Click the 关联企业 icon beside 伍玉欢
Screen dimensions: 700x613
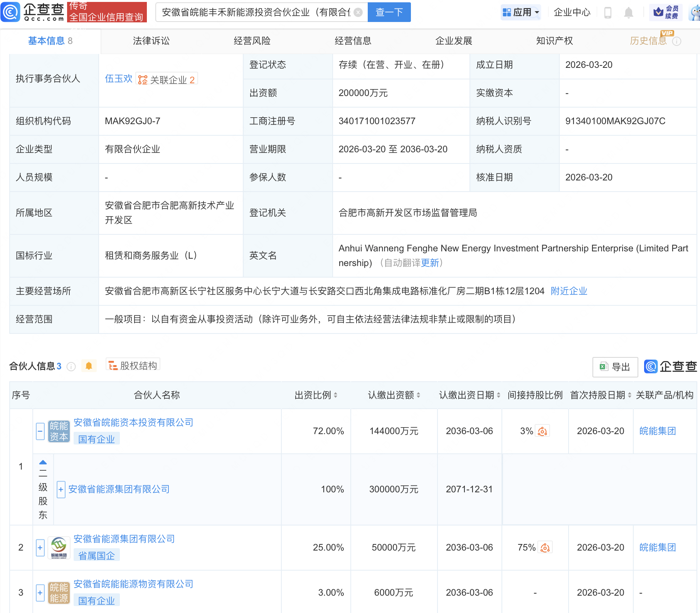tap(143, 79)
